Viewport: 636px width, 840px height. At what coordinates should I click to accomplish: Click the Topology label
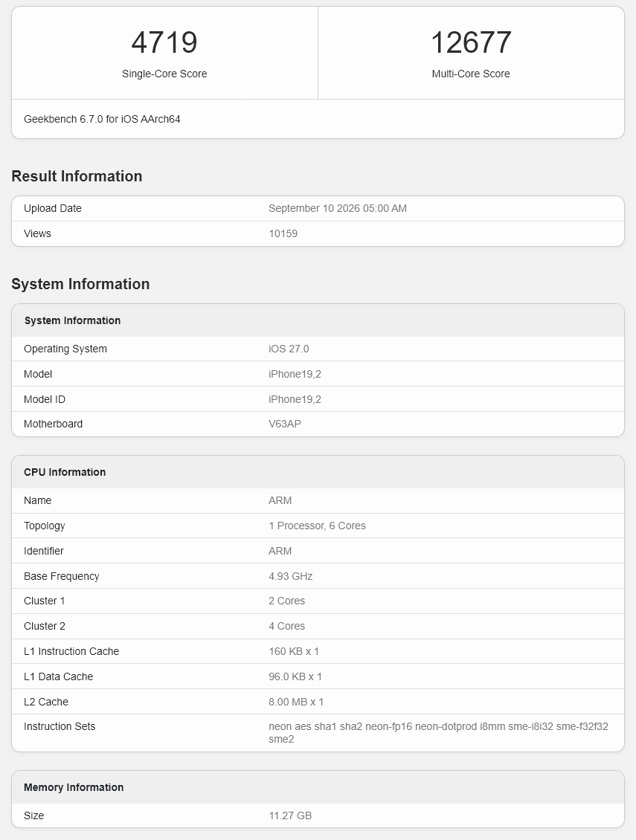pyautogui.click(x=45, y=526)
